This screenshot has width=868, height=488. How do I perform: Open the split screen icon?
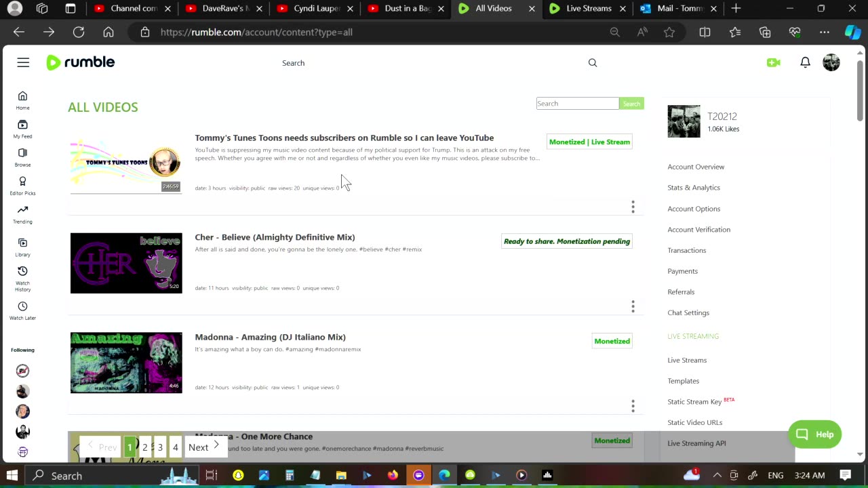tap(705, 32)
